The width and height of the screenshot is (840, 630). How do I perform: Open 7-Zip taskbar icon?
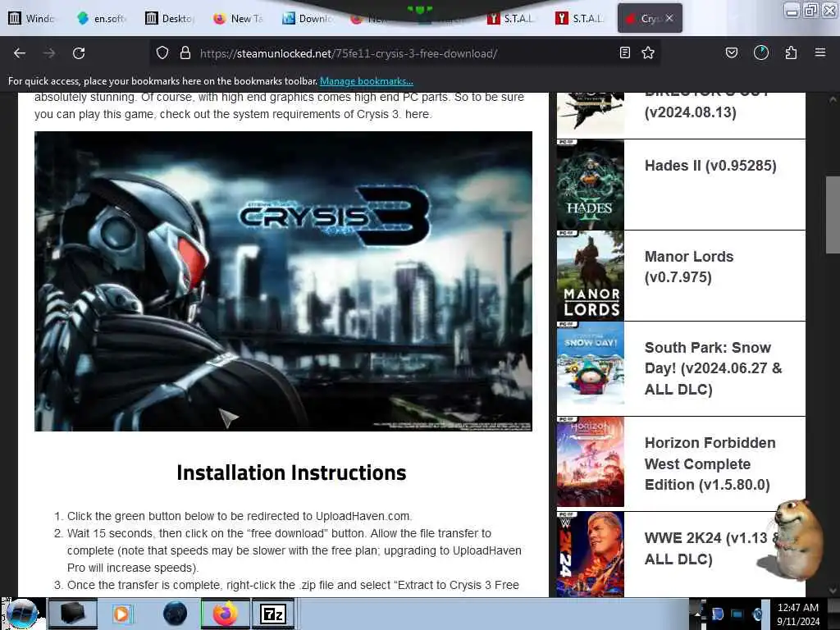pos(274,614)
